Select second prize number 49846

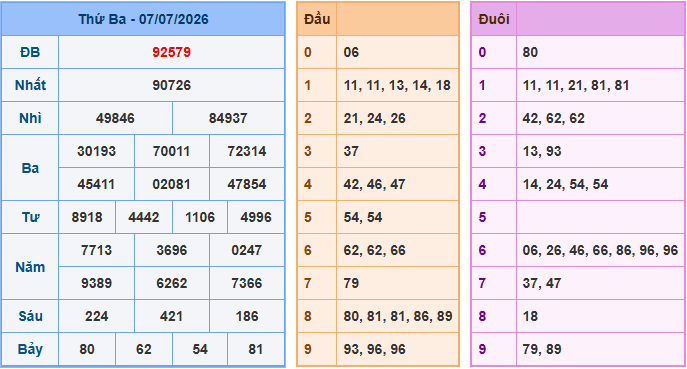pyautogui.click(x=115, y=118)
